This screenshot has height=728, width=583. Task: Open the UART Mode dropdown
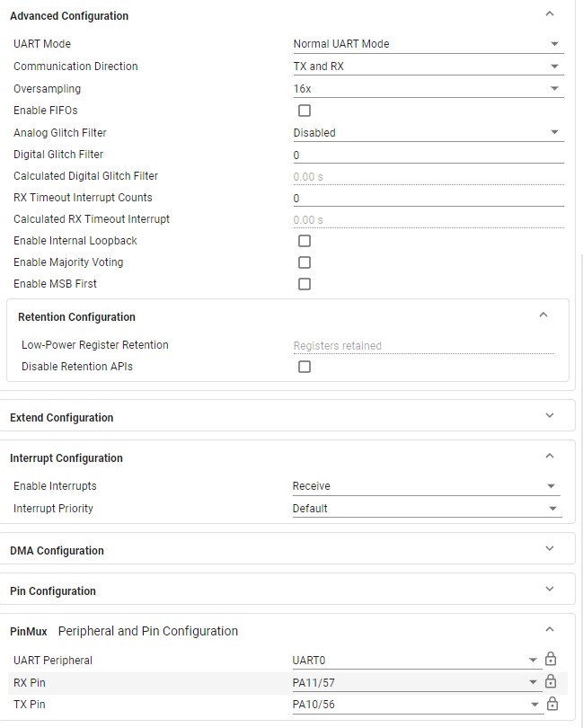428,44
